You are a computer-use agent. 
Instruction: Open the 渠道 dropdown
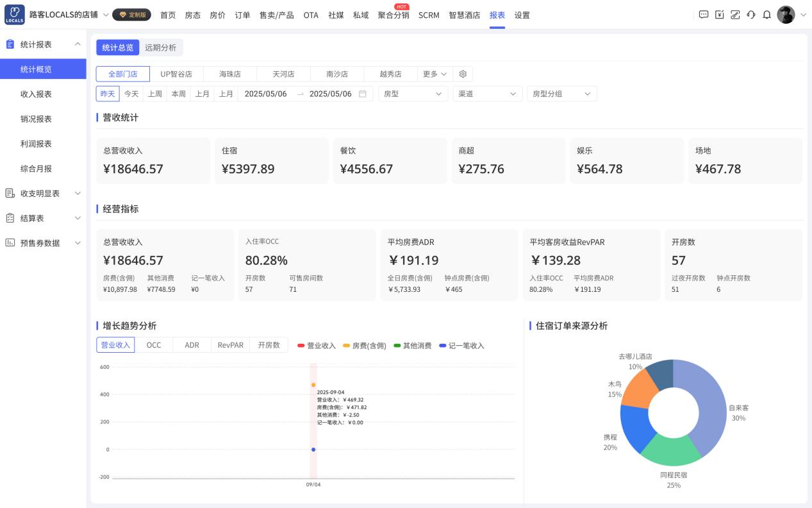[x=487, y=94]
